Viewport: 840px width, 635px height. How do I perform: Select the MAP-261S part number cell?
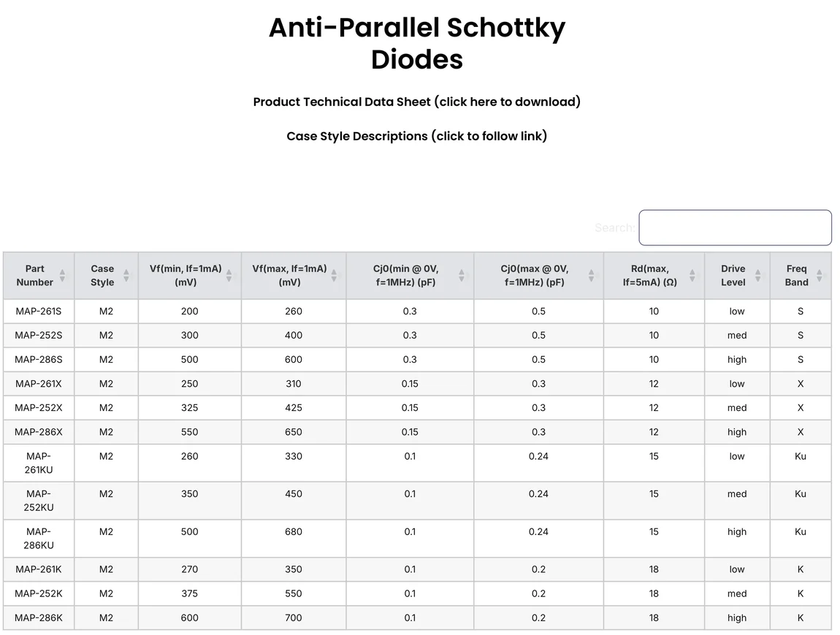tap(39, 311)
